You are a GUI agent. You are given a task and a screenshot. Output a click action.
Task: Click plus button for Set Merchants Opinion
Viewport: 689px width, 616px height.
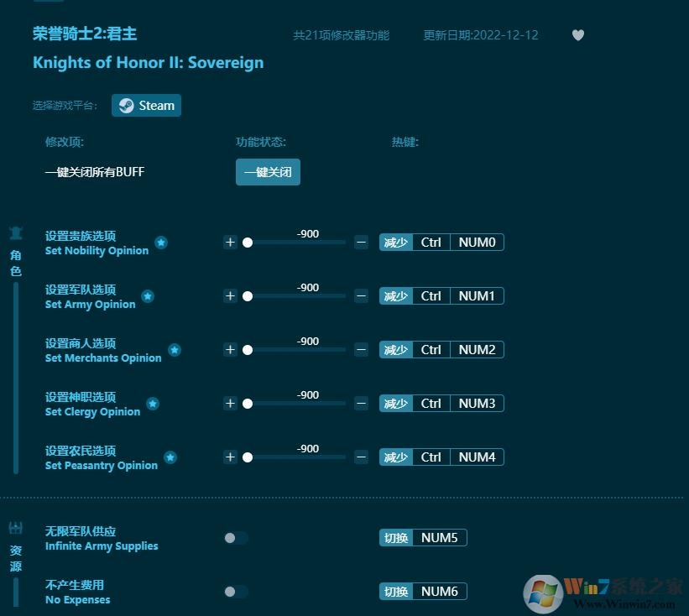230,350
